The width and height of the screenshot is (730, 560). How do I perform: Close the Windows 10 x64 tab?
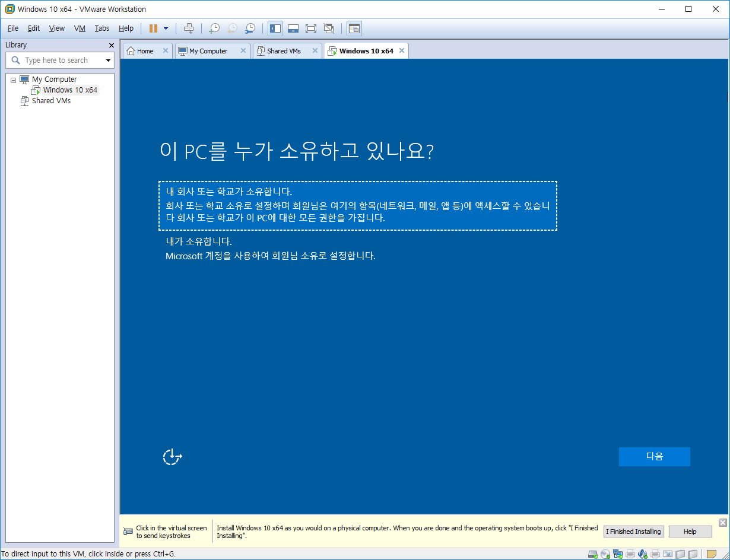click(x=402, y=51)
